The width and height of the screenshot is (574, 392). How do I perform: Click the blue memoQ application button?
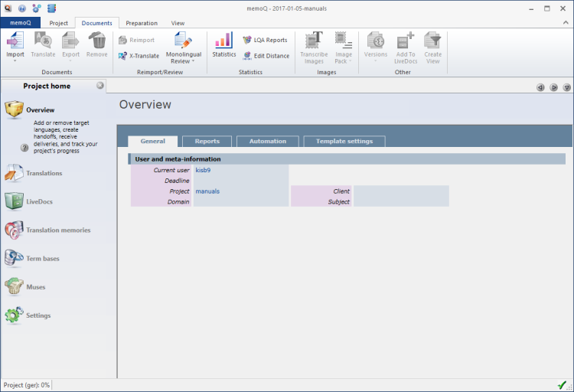click(x=21, y=23)
